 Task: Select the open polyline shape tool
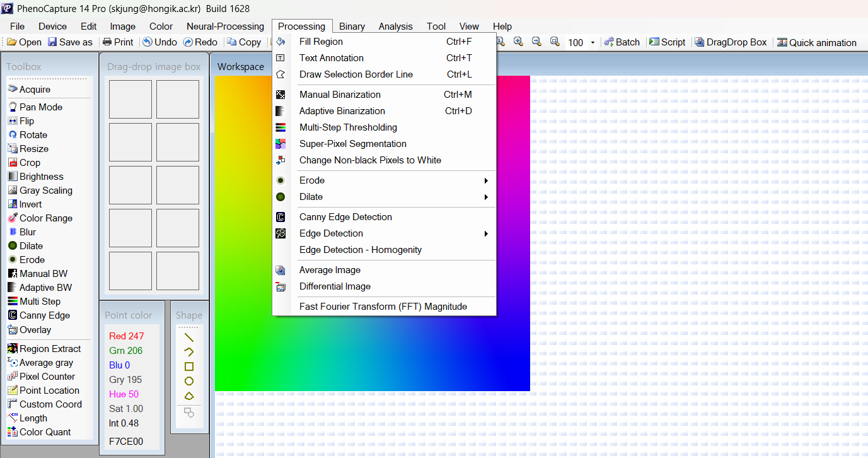click(188, 352)
